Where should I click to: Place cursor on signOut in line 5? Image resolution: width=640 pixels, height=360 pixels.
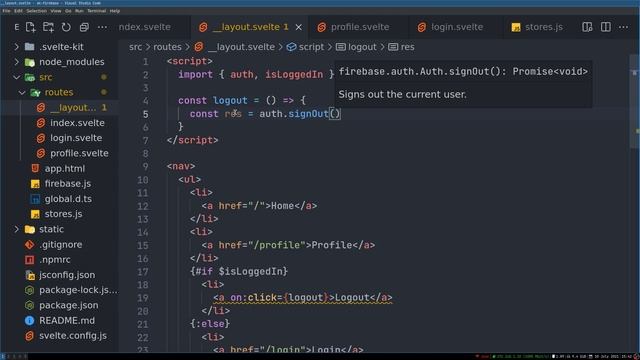(x=308, y=114)
